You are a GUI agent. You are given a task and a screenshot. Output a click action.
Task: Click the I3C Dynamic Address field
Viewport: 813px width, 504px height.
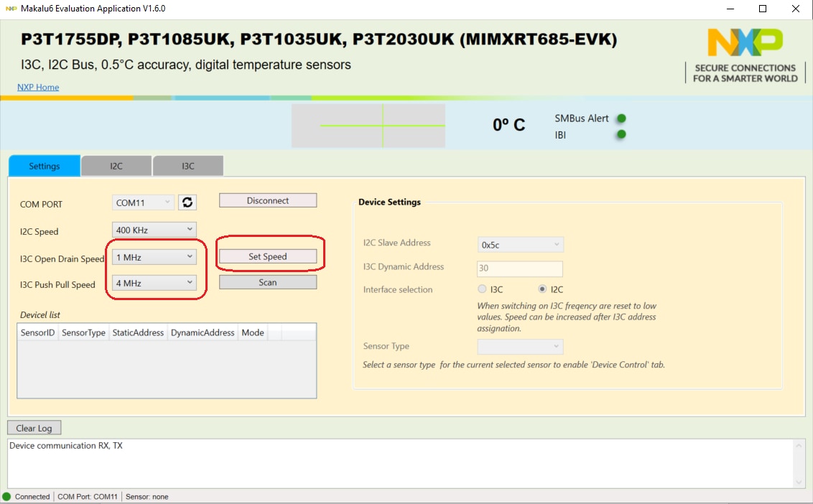[x=519, y=269]
